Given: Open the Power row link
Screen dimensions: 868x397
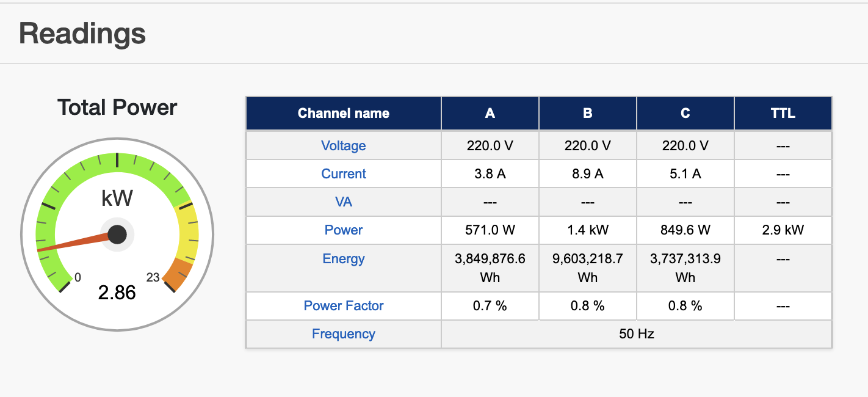Looking at the screenshot, I should [x=343, y=230].
